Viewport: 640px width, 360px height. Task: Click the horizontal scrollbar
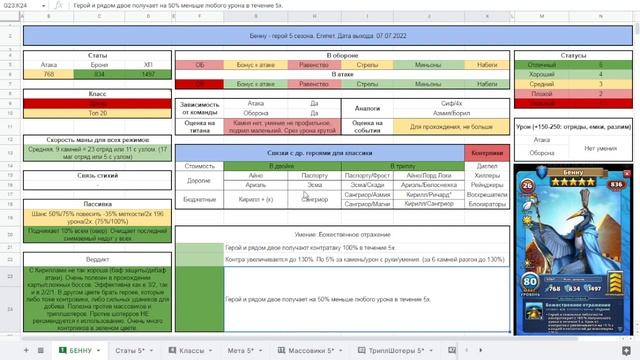click(x=300, y=338)
